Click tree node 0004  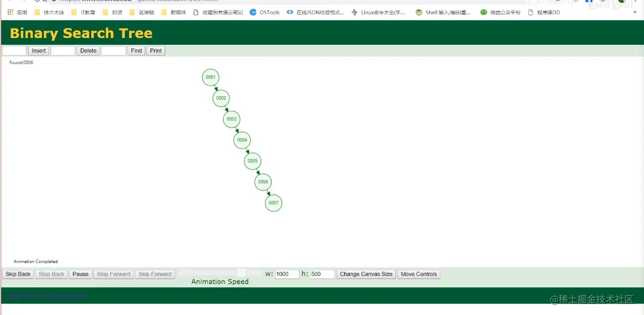(242, 140)
